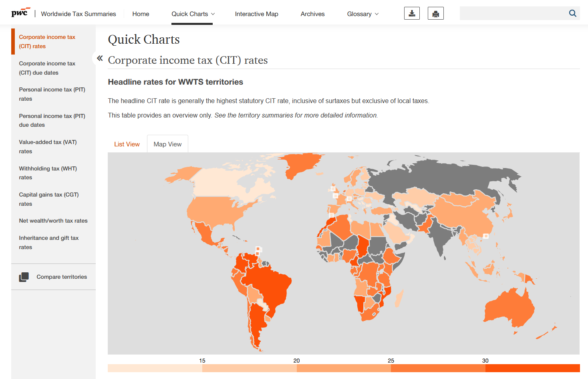Screen dimensions: 588x379
Task: Click the Compare territories label
Action: point(62,277)
